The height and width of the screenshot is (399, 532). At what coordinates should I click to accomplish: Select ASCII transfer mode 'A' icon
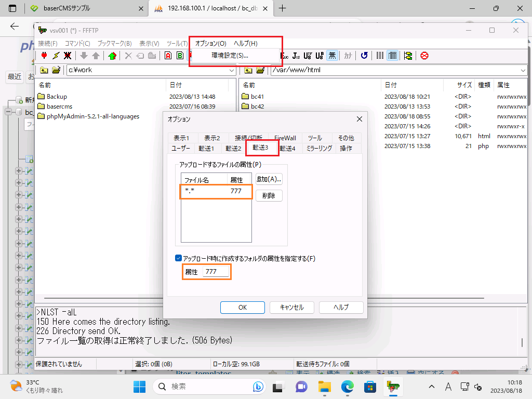pyautogui.click(x=168, y=56)
